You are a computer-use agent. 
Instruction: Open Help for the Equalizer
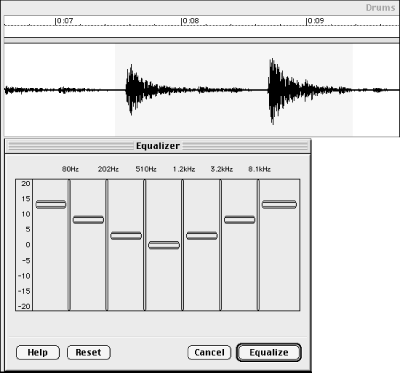38,353
